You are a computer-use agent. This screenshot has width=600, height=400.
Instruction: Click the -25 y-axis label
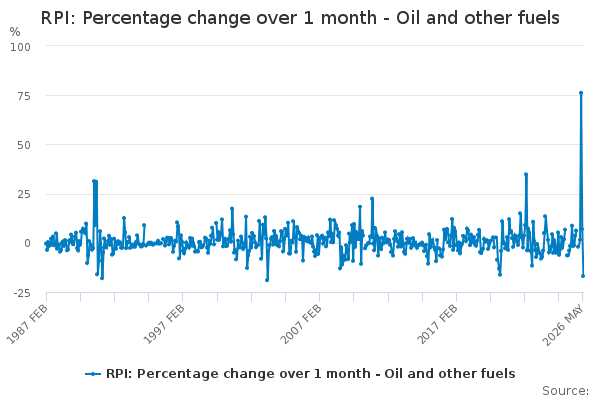22,293
